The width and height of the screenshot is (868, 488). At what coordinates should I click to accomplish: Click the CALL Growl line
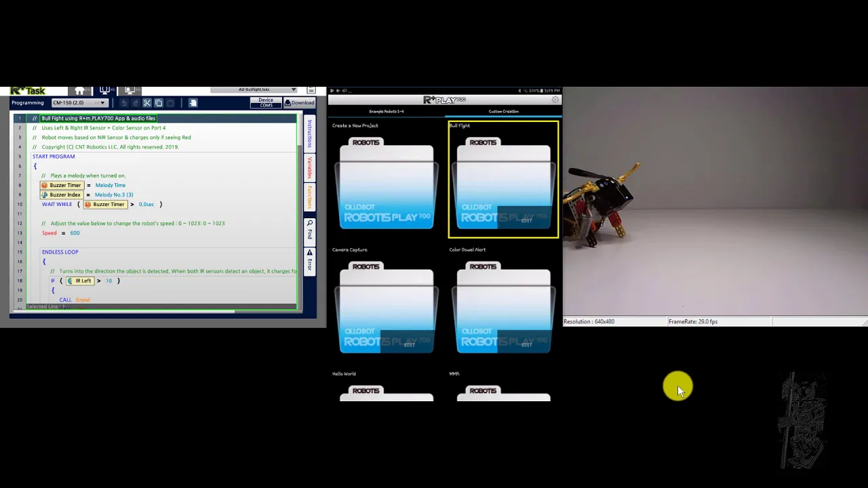(75, 300)
